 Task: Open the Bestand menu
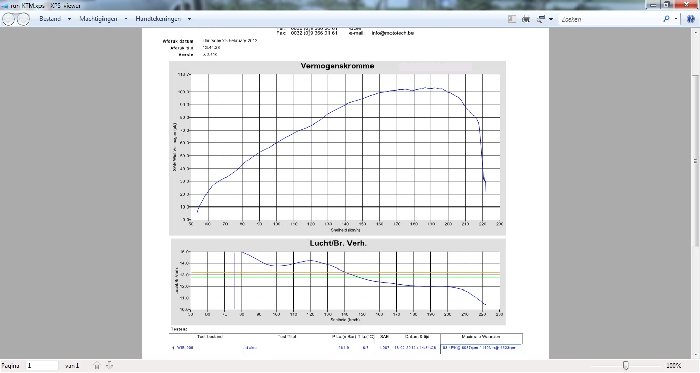click(50, 19)
